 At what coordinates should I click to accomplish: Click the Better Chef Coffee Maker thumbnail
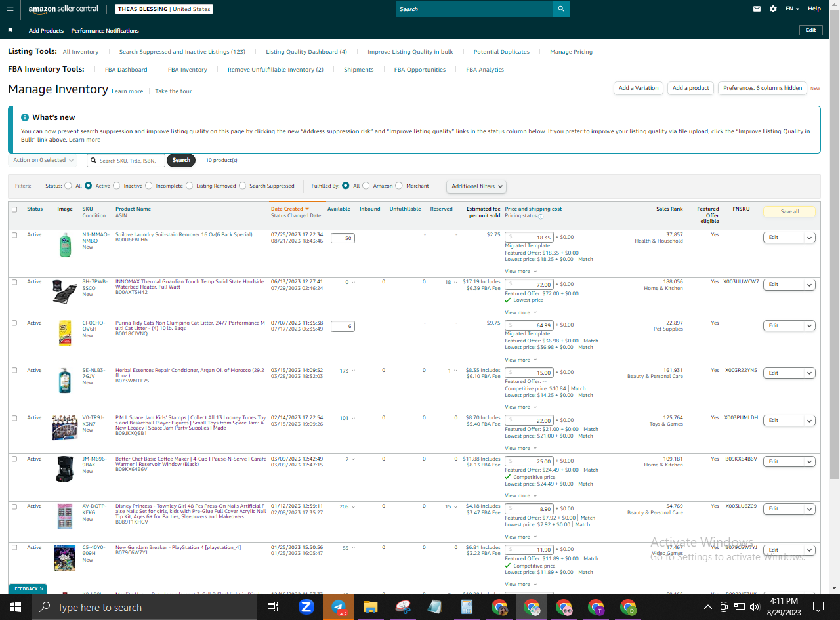click(65, 469)
